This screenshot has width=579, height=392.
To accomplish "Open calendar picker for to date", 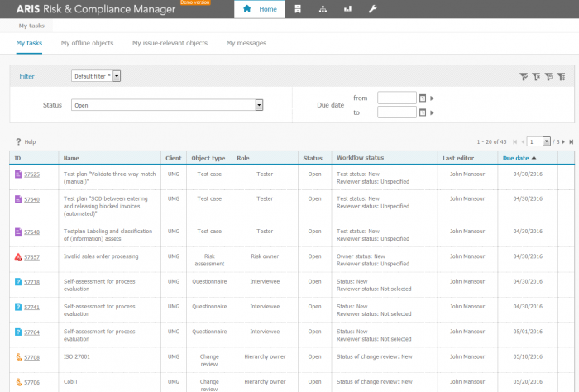I will pos(423,112).
